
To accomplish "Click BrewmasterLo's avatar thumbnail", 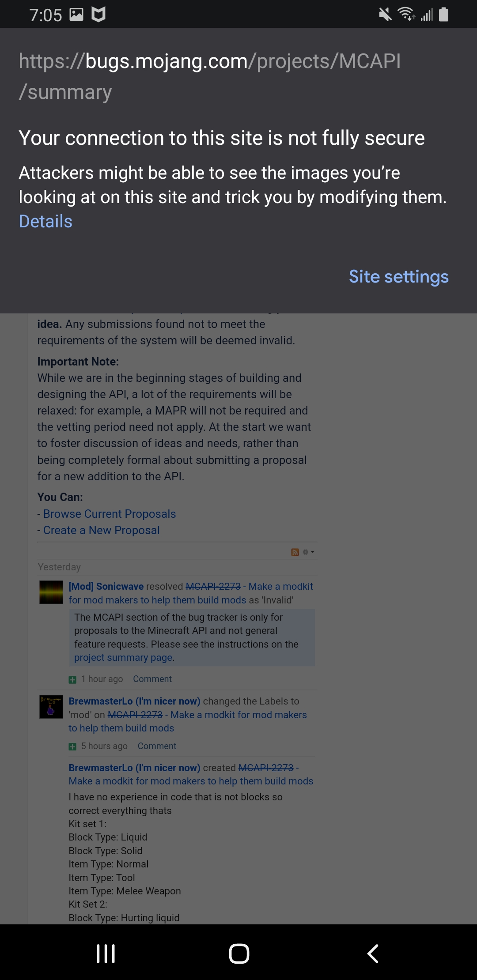I will 51,707.
